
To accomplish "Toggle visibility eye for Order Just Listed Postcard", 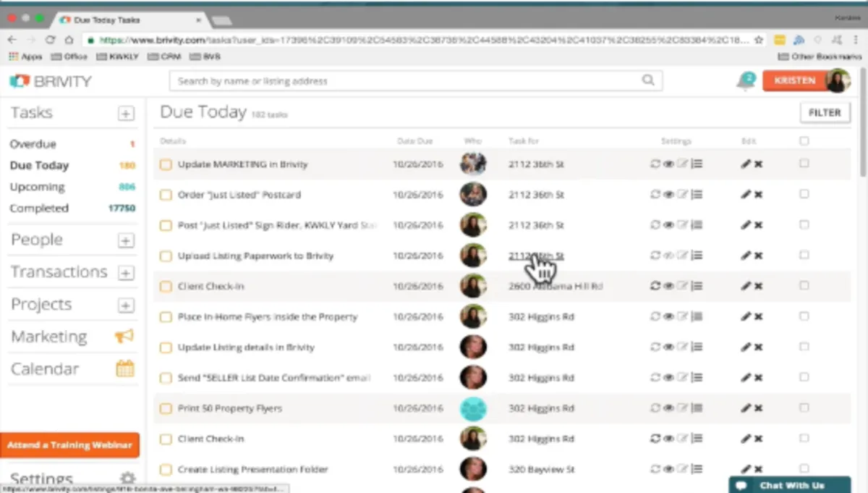I will [x=669, y=195].
